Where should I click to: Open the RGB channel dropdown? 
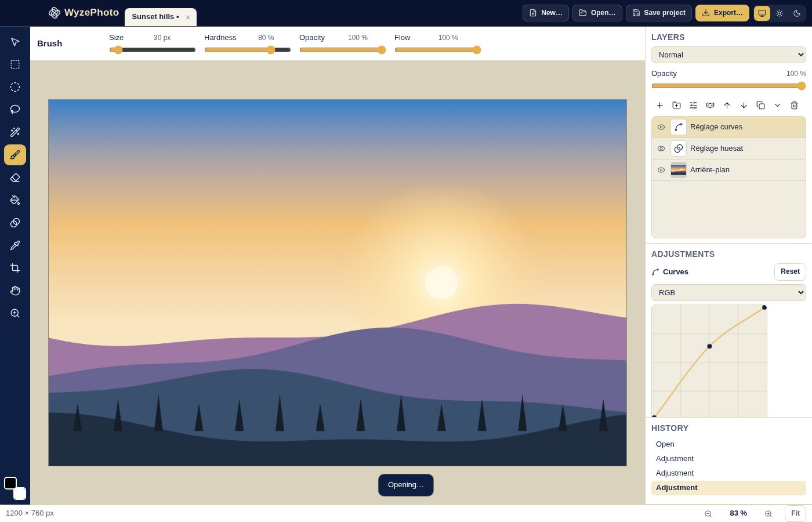click(x=728, y=292)
